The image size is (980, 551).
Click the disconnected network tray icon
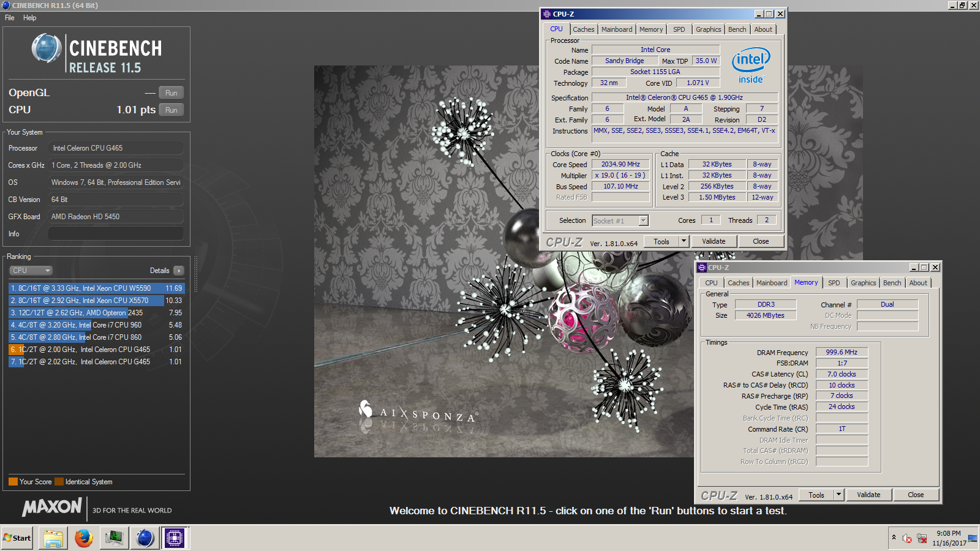pyautogui.click(x=922, y=538)
